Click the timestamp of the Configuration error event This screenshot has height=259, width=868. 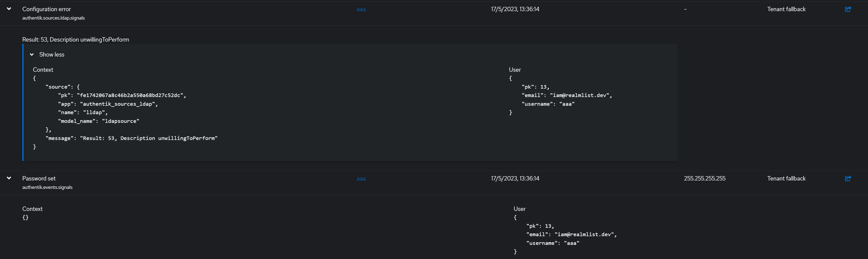click(515, 9)
